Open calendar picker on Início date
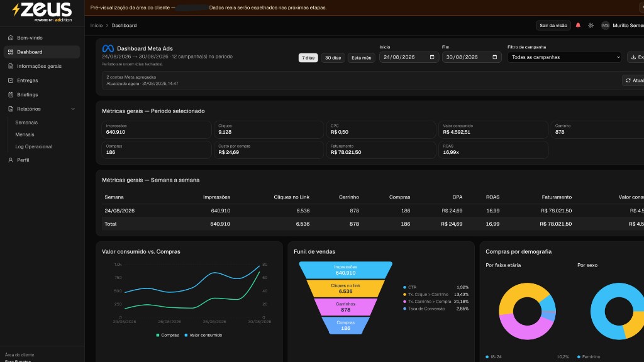 (x=431, y=57)
